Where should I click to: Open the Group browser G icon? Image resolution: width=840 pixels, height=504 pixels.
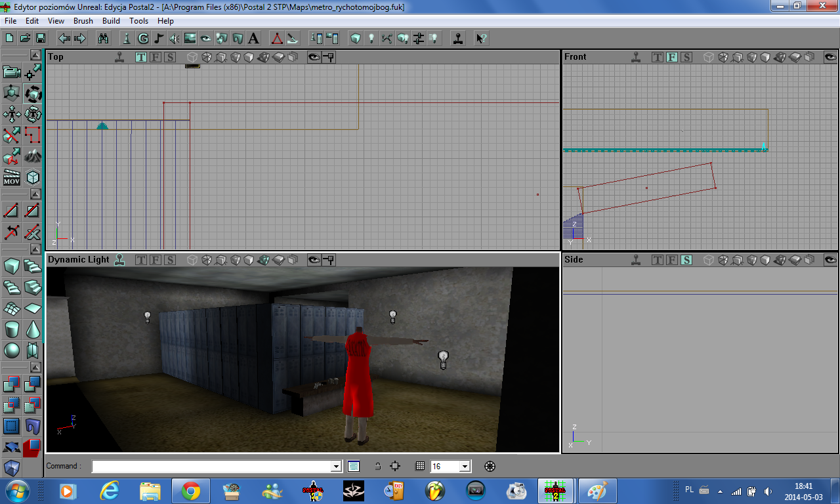[143, 38]
